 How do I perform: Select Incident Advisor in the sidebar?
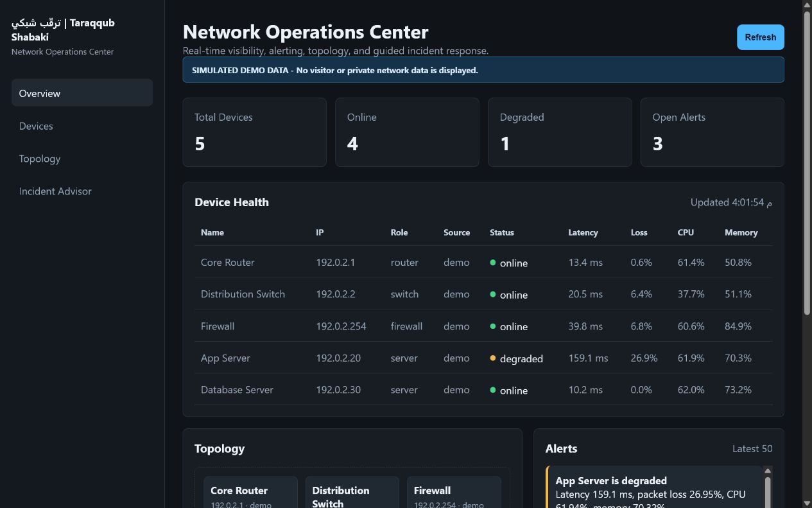pos(82,191)
